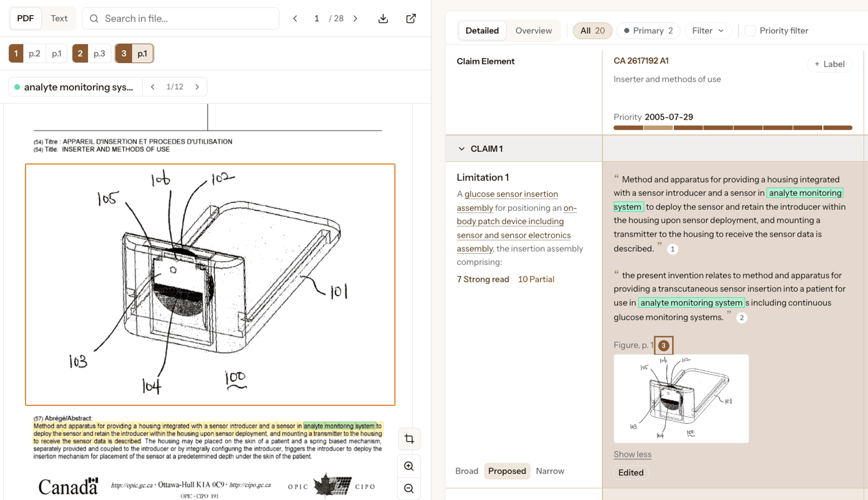Image resolution: width=868 pixels, height=500 pixels.
Task: Click first segment of relevance bar
Action: [628, 128]
